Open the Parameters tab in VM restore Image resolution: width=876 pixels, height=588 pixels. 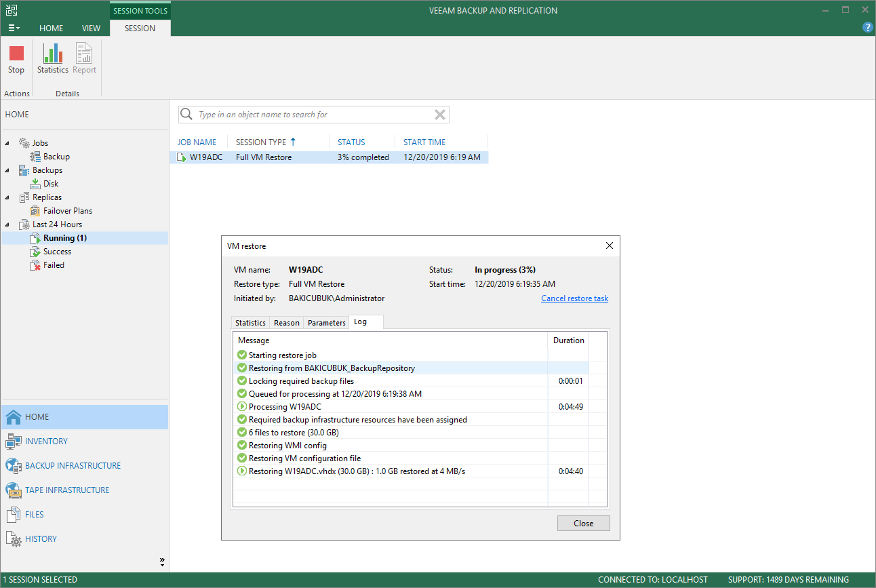(x=327, y=323)
